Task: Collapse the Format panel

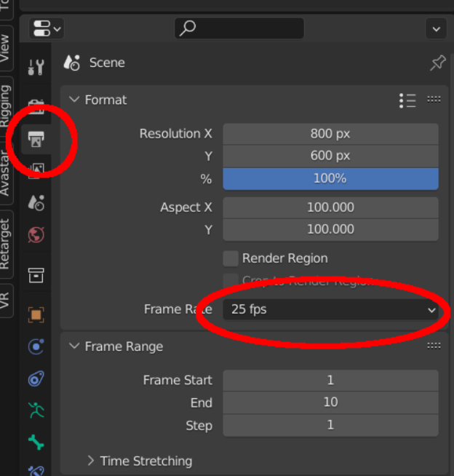Action: (74, 99)
